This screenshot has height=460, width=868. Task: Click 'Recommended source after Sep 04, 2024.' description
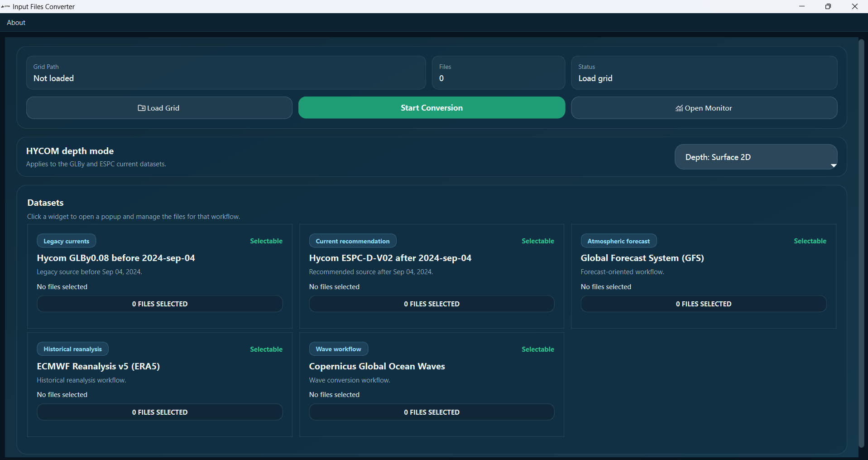pyautogui.click(x=371, y=272)
